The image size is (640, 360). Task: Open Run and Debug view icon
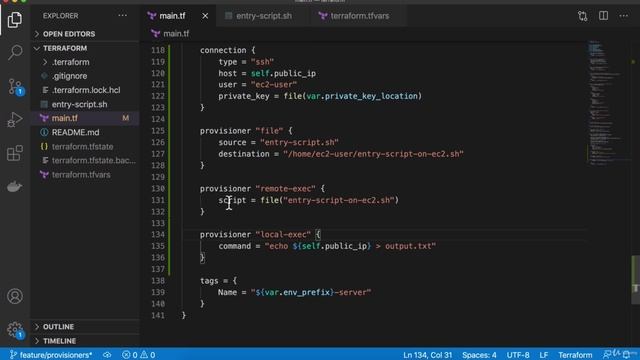point(15,120)
